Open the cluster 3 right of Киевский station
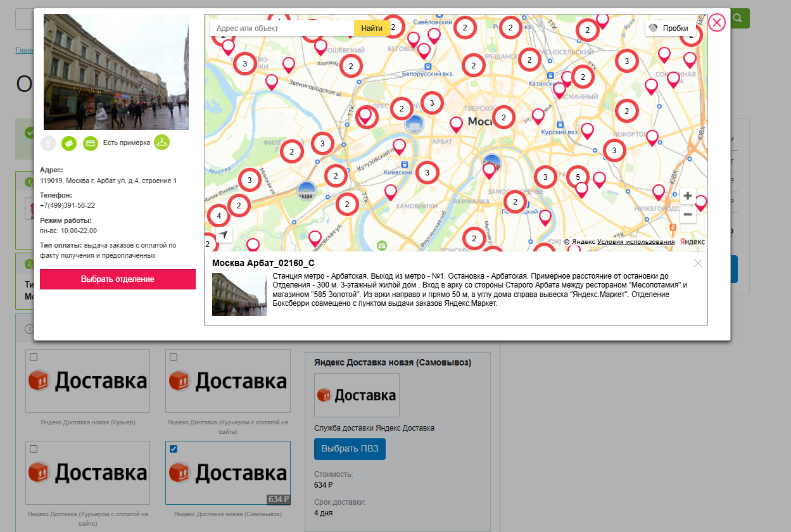Image resolution: width=791 pixels, height=532 pixels. 427,172
